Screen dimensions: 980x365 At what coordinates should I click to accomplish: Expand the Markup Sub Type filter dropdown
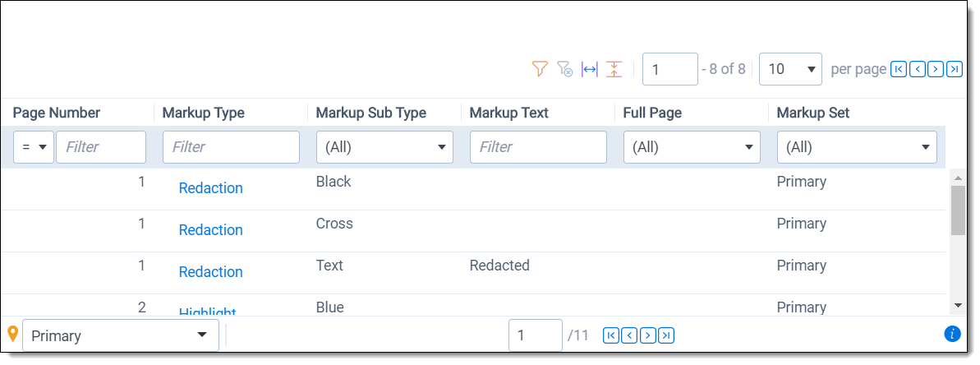[384, 147]
